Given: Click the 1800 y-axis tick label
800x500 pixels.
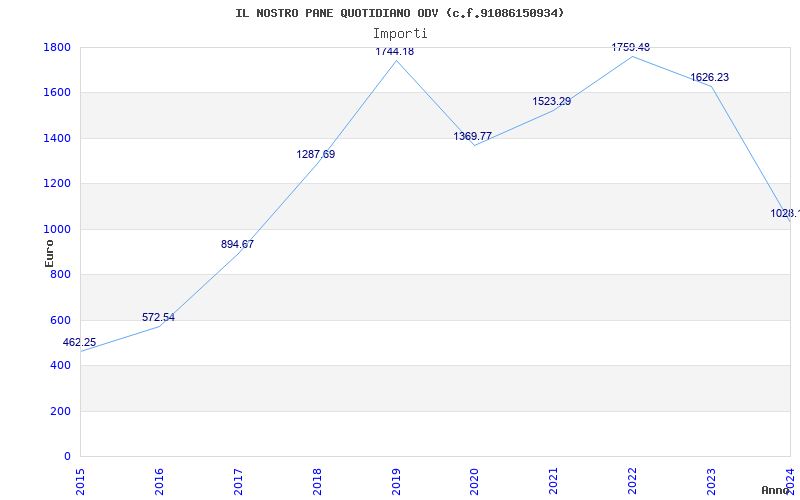Looking at the screenshot, I should click(58, 47).
